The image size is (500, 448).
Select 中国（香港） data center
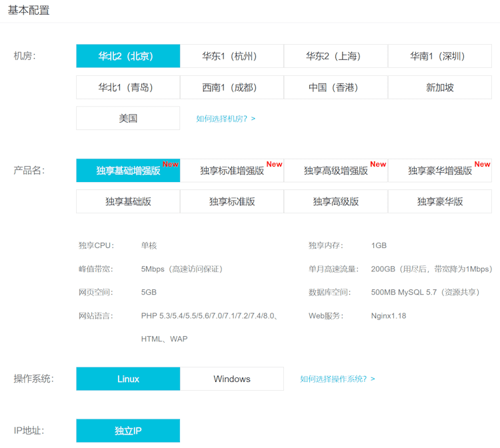(336, 87)
